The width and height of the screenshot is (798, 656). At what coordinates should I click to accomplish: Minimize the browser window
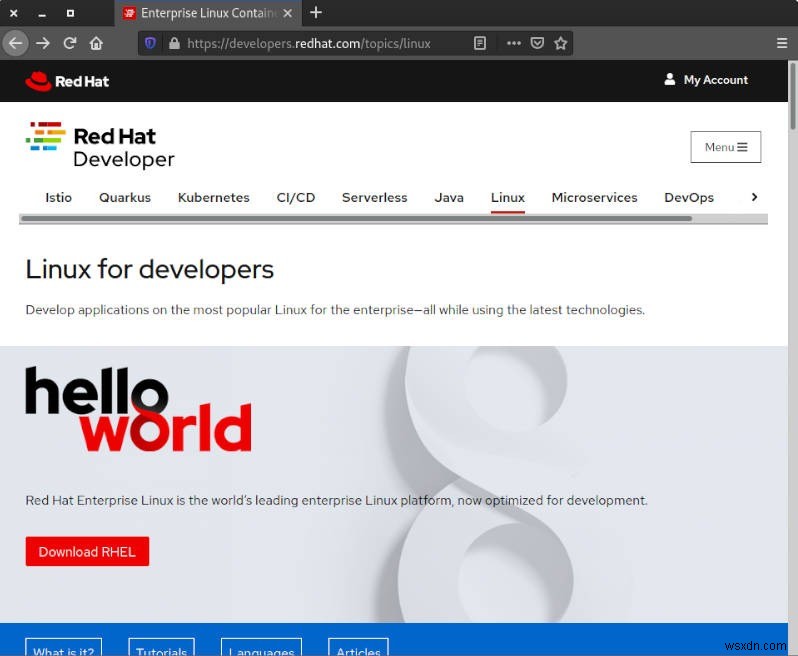(x=42, y=14)
